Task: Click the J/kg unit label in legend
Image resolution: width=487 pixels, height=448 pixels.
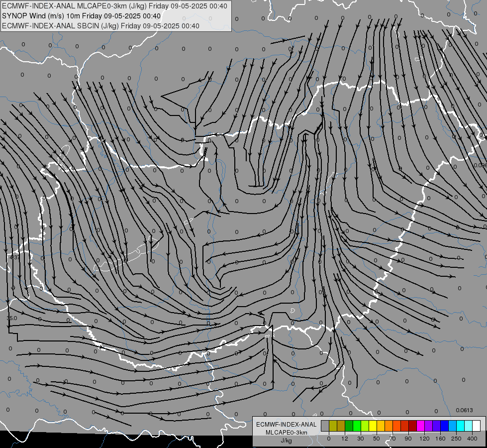Action: click(286, 441)
